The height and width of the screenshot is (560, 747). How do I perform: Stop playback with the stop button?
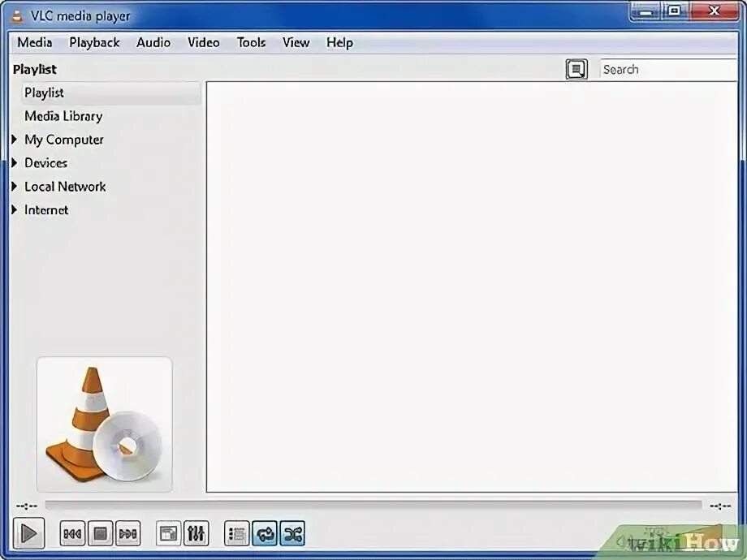[x=100, y=533]
